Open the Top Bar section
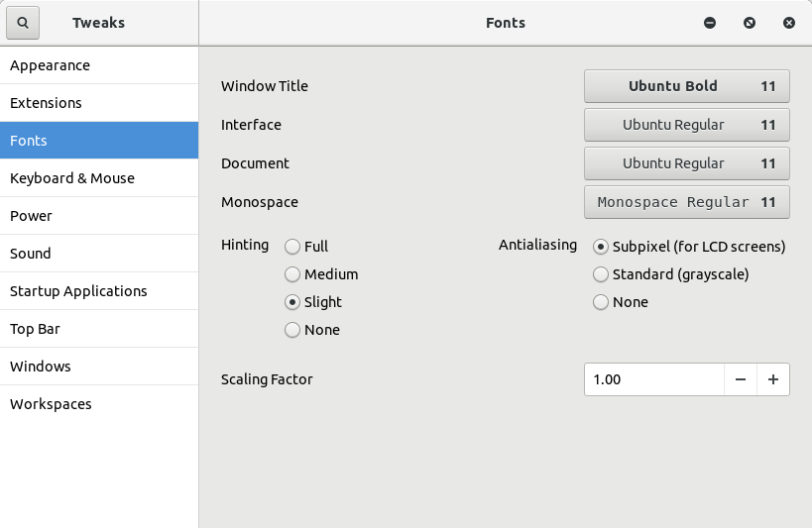The image size is (812, 528). pyautogui.click(x=36, y=329)
